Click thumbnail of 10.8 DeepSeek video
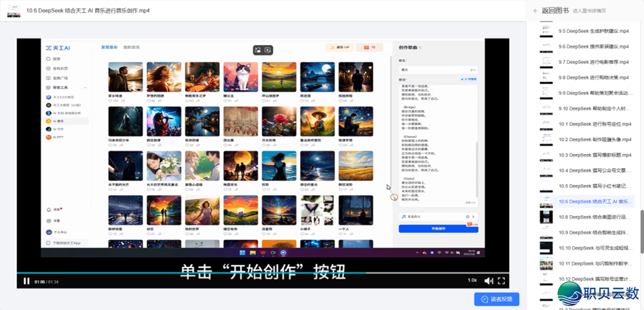Image resolution: width=644 pixels, height=310 pixels. pos(546,217)
